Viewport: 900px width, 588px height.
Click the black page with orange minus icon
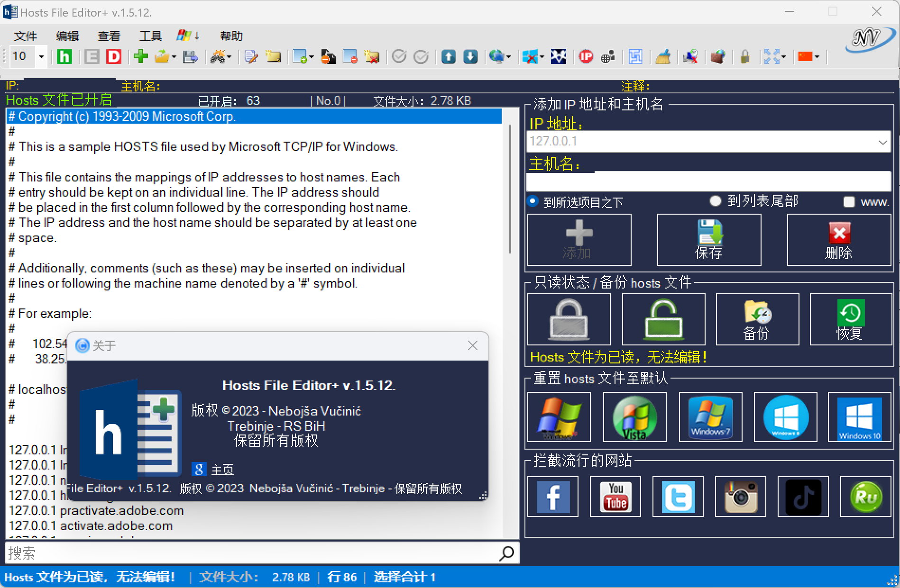pos(328,57)
